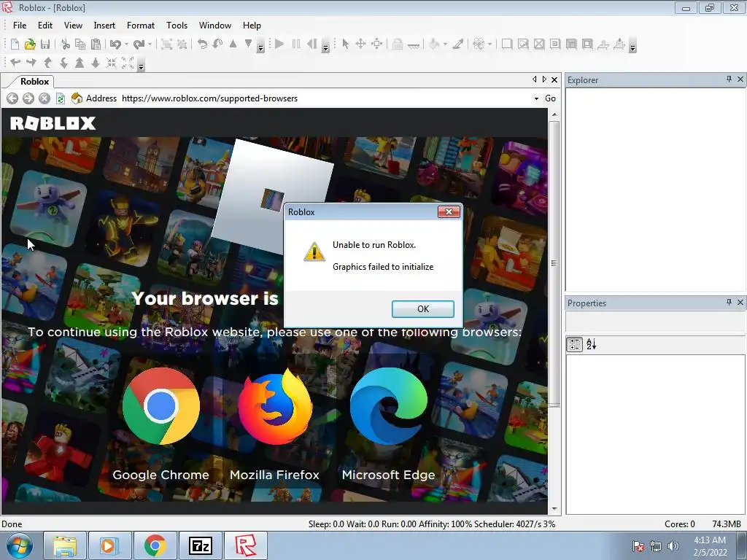
Task: Click the Ungroup selection icon
Action: (x=182, y=44)
